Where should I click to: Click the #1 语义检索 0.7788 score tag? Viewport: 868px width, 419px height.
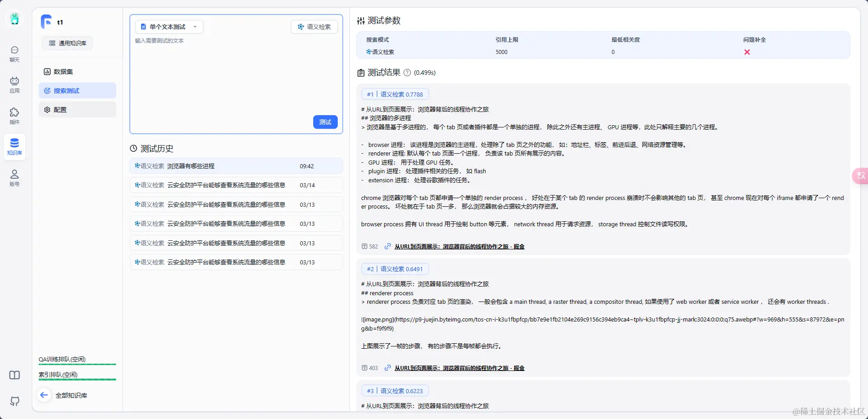[x=395, y=94]
